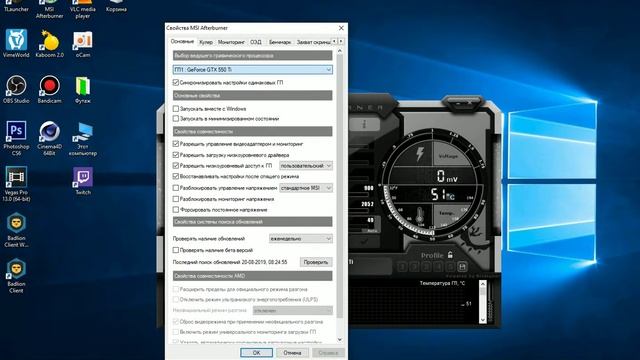Click the info button on Afterburner skin
This screenshot has height=360, width=640.
click(x=364, y=124)
